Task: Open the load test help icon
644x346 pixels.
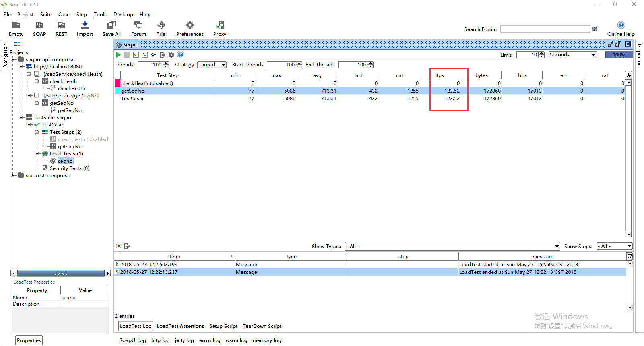Action: 180,55
